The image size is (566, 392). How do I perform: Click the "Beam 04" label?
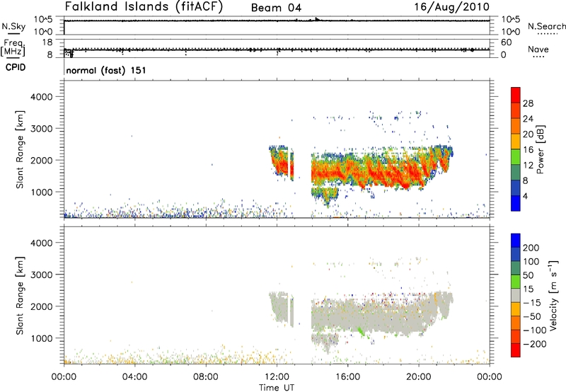(x=276, y=8)
